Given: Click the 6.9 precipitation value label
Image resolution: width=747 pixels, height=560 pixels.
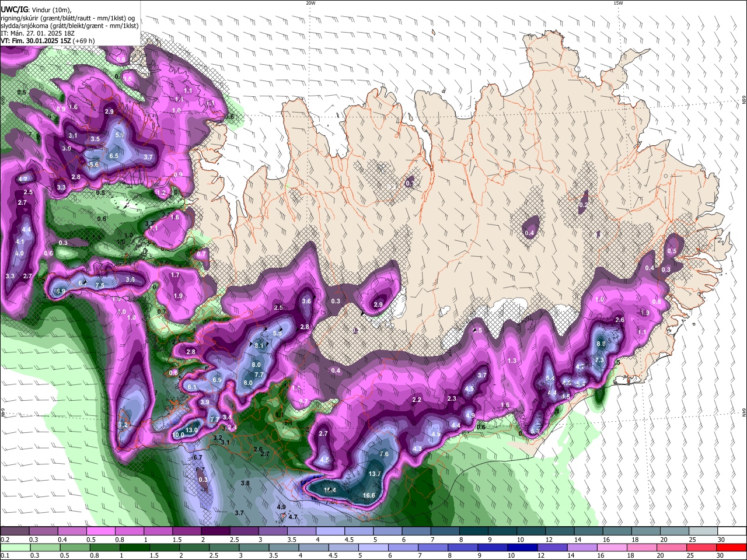Looking at the screenshot, I should [217, 380].
